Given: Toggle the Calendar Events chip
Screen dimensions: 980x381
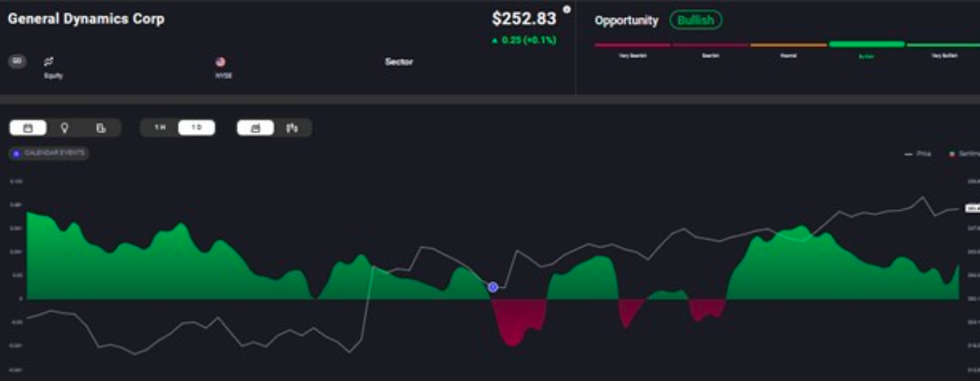Looking at the screenshot, I should 49,153.
